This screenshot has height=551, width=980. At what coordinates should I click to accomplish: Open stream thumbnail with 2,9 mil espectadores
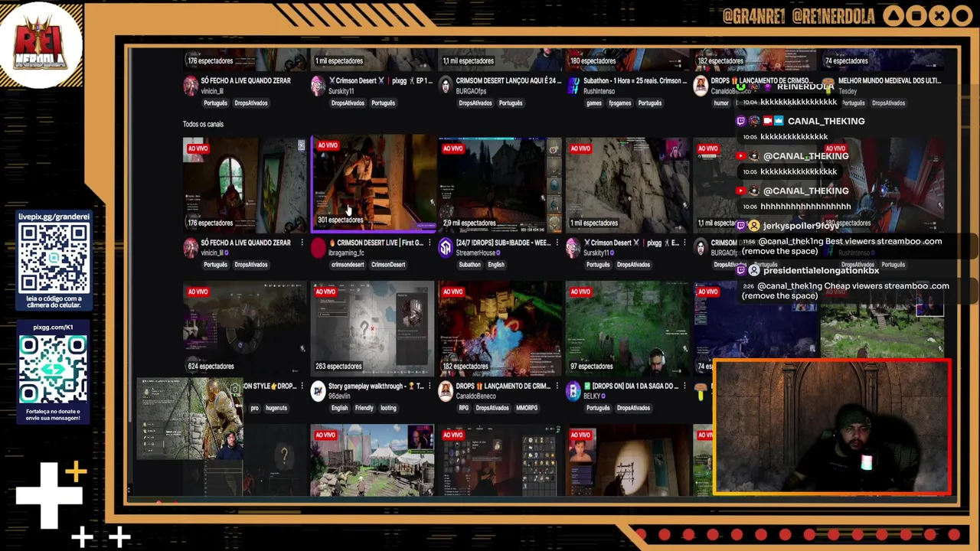[x=500, y=185]
